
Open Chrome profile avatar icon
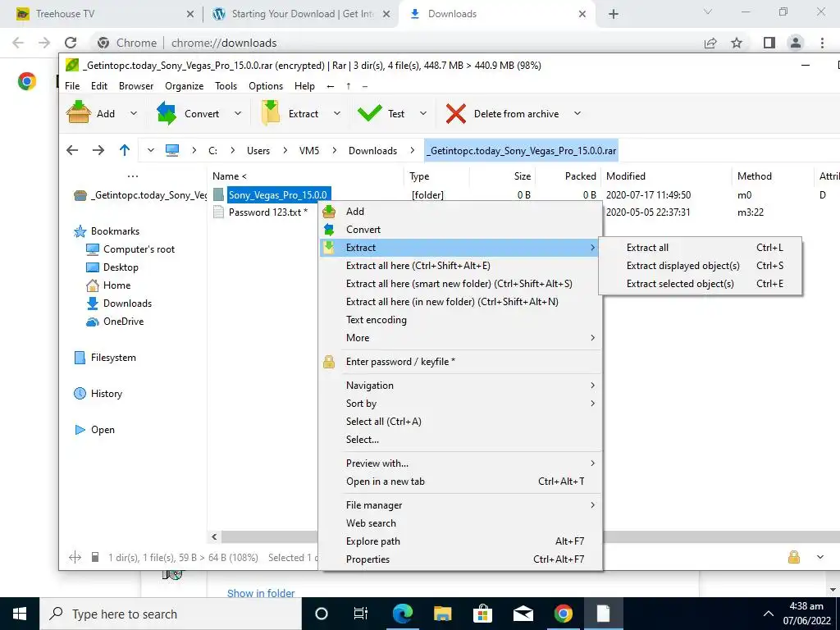pos(796,43)
